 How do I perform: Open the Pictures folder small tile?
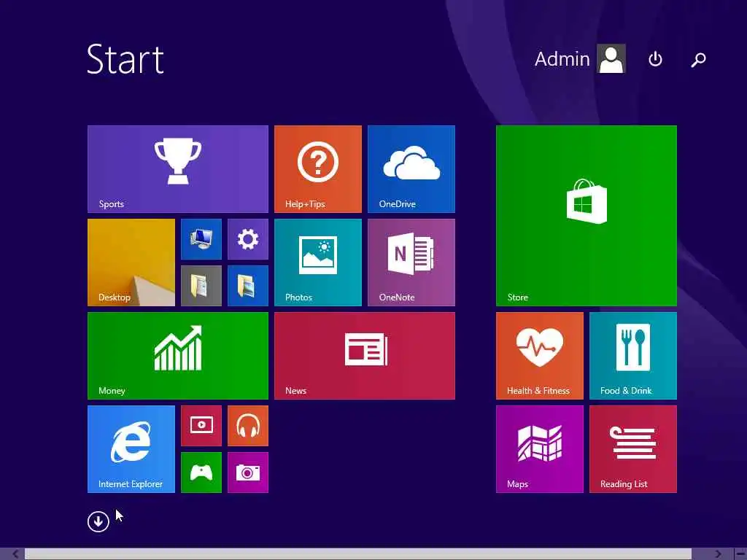pos(248,286)
